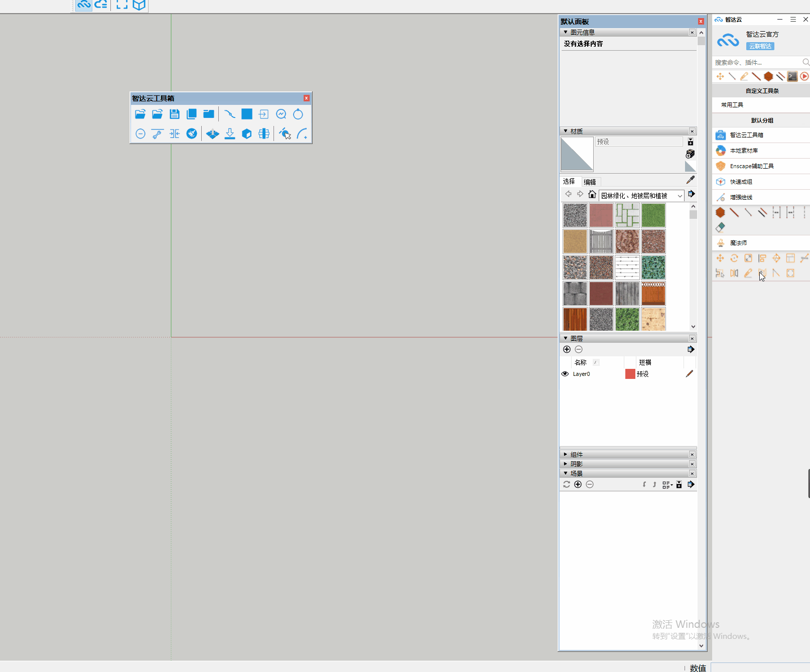Click the save floppy disk icon in 智达云工具箱
Screen dimensions: 810x672
point(174,114)
